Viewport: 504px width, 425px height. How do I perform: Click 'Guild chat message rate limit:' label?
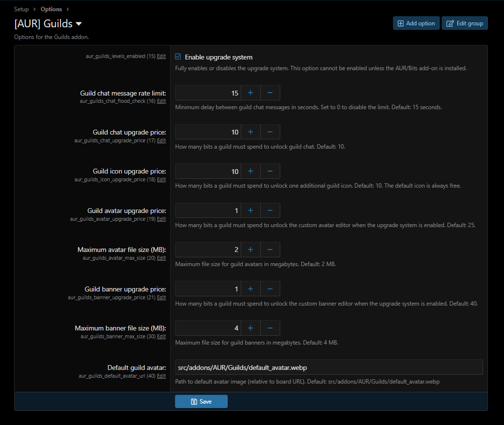click(x=123, y=93)
